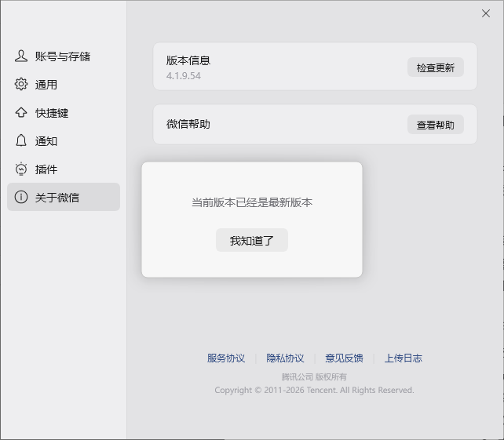Close the settings window with the X

coord(486,13)
